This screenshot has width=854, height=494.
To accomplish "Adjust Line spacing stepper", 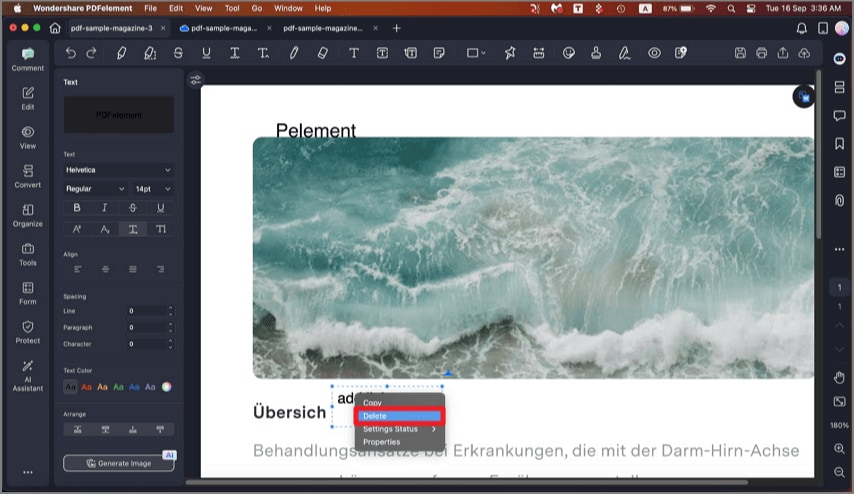I will pyautogui.click(x=170, y=310).
